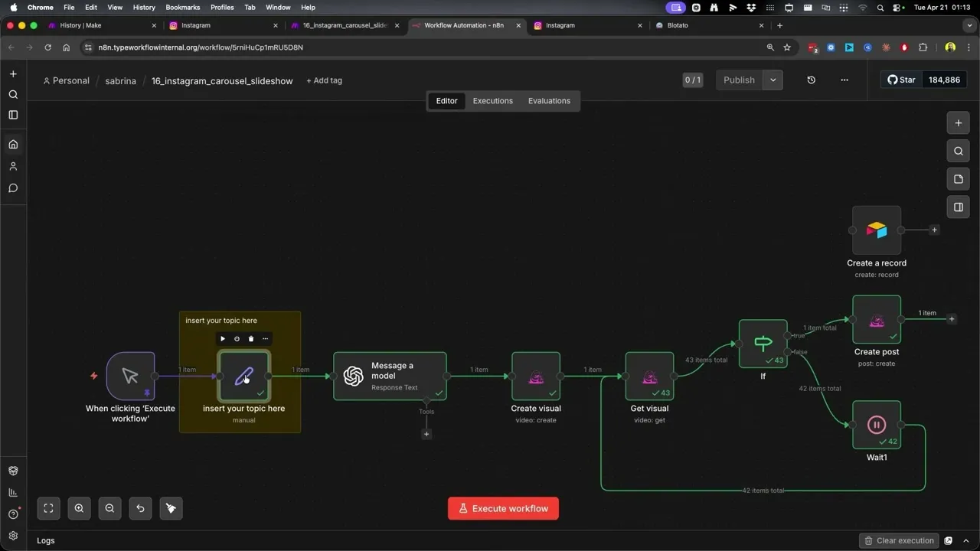Run the selected node play icon
Screen dimensions: 980x551
click(223, 338)
